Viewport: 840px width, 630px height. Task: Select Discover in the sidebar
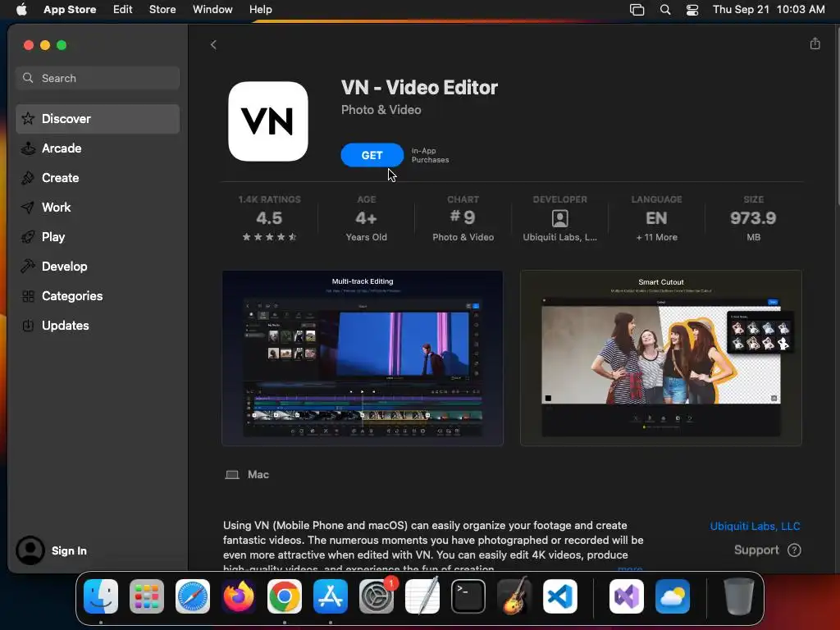point(98,119)
